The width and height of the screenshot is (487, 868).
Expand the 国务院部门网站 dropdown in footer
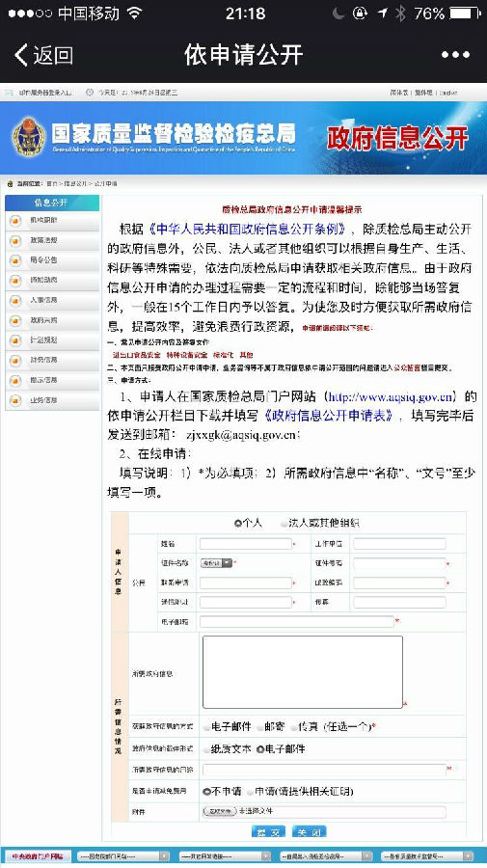[x=123, y=856]
